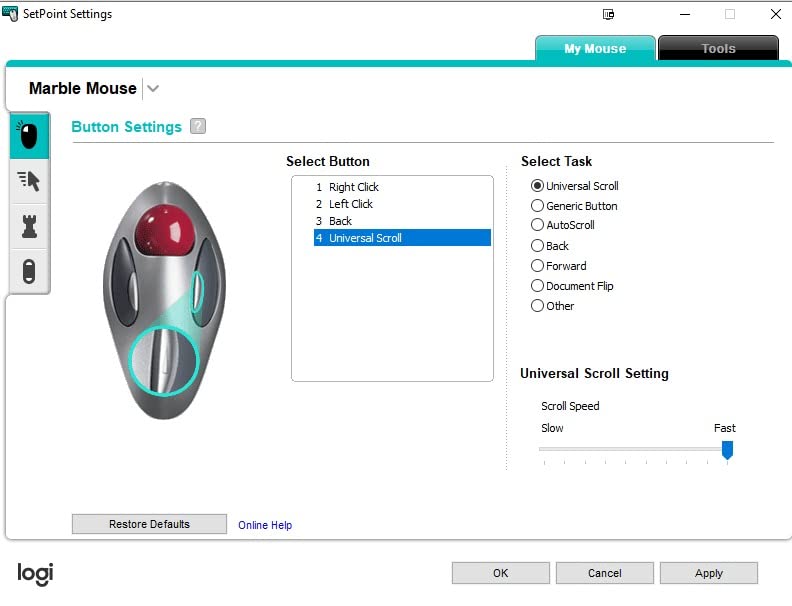792x606 pixels.
Task: Select button 1 Right Click in list
Action: (402, 187)
